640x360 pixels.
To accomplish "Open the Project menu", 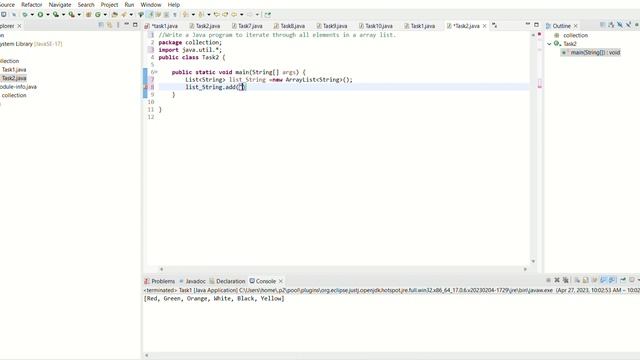I will click(x=109, y=4).
